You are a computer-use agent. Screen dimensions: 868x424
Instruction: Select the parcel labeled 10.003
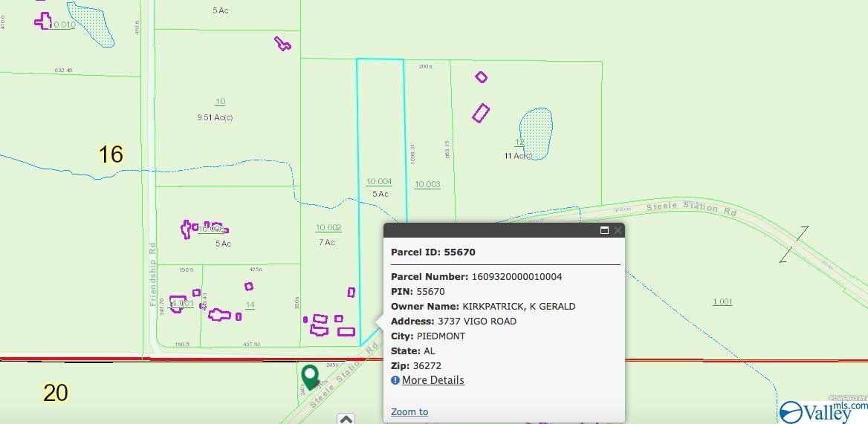427,185
